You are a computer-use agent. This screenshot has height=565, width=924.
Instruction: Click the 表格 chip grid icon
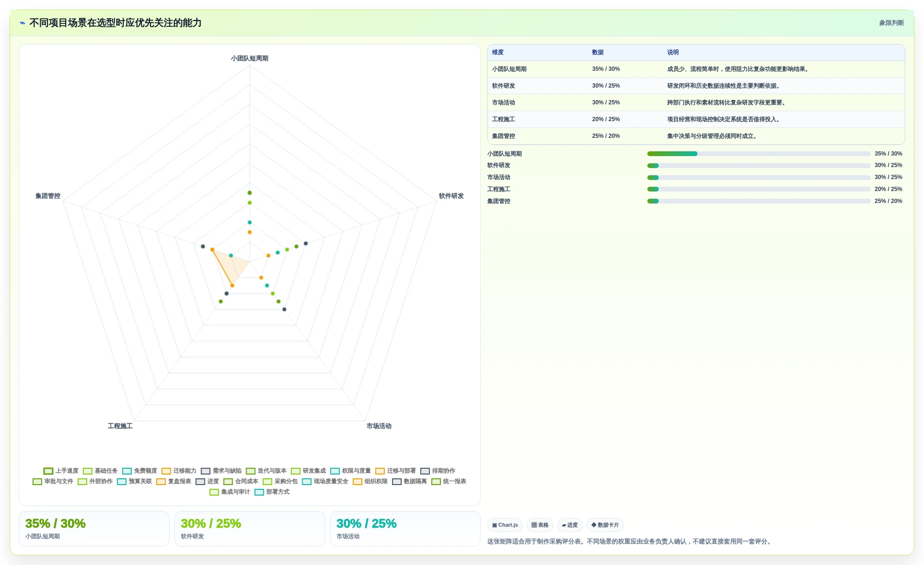click(x=534, y=525)
